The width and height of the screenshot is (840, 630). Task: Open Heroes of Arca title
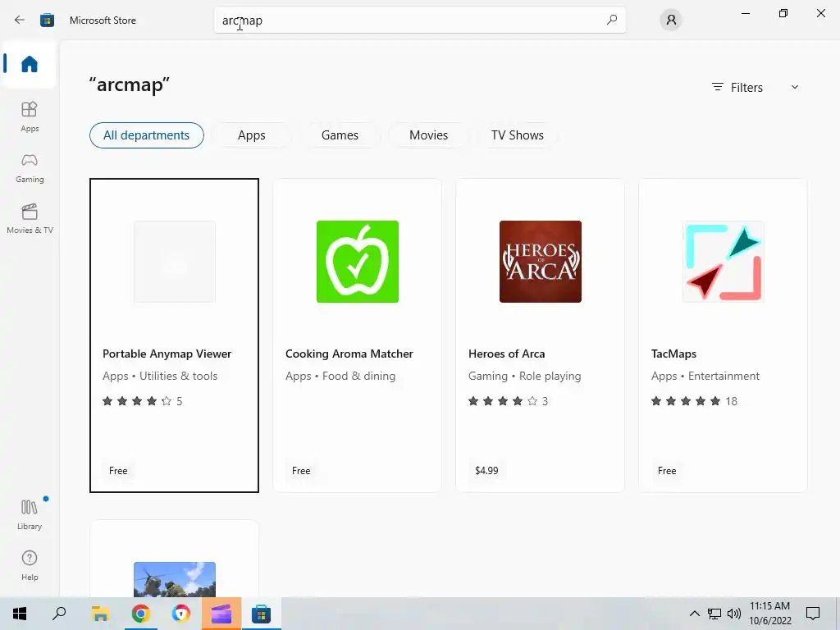click(506, 354)
